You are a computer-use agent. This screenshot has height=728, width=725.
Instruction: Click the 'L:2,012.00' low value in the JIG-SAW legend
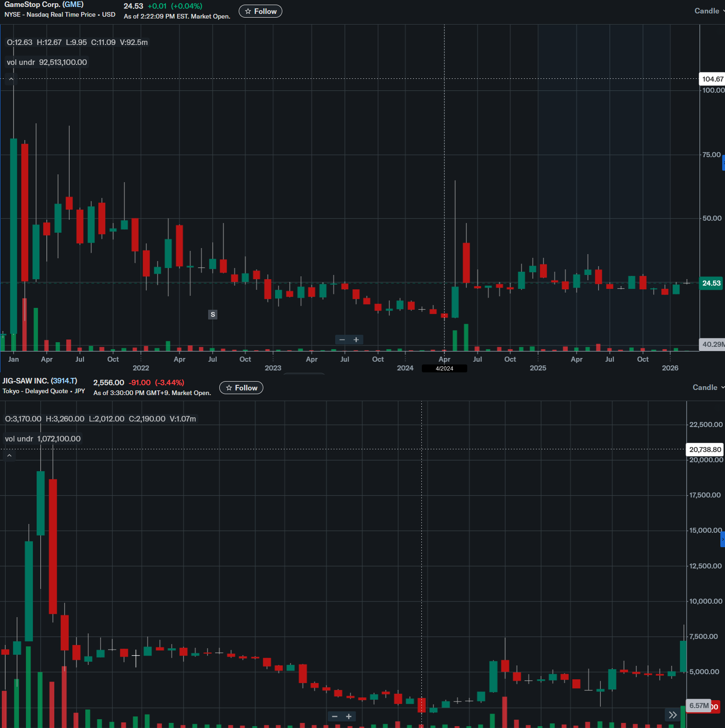click(107, 419)
